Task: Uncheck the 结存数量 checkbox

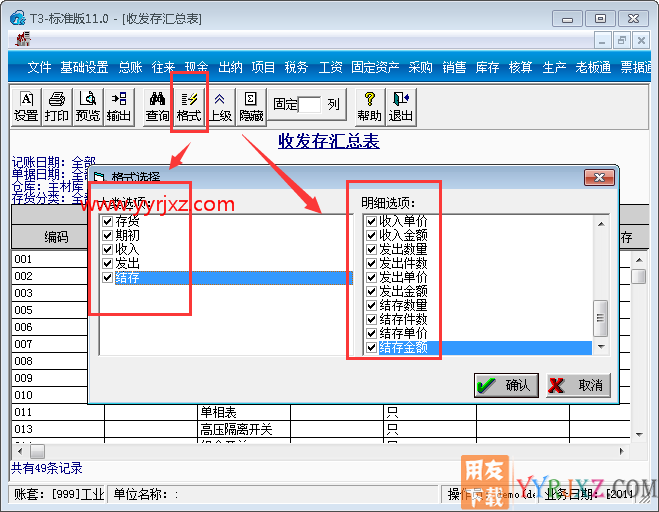Action: point(371,305)
